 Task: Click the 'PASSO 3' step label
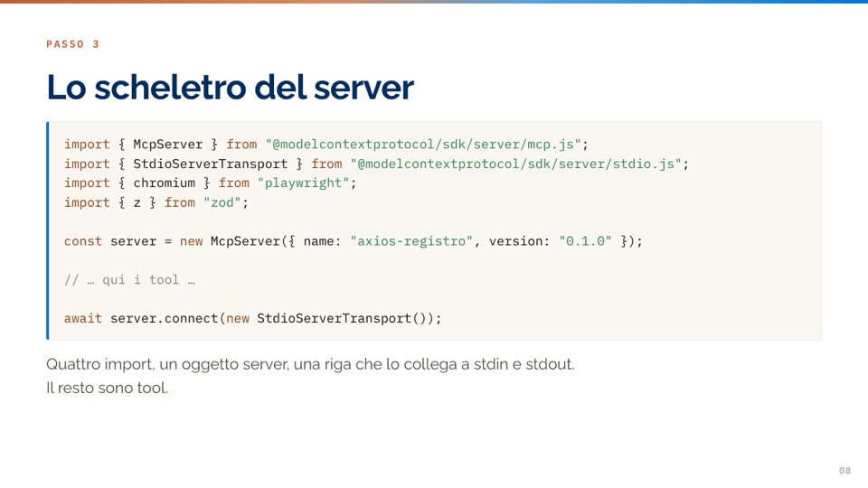[72, 44]
